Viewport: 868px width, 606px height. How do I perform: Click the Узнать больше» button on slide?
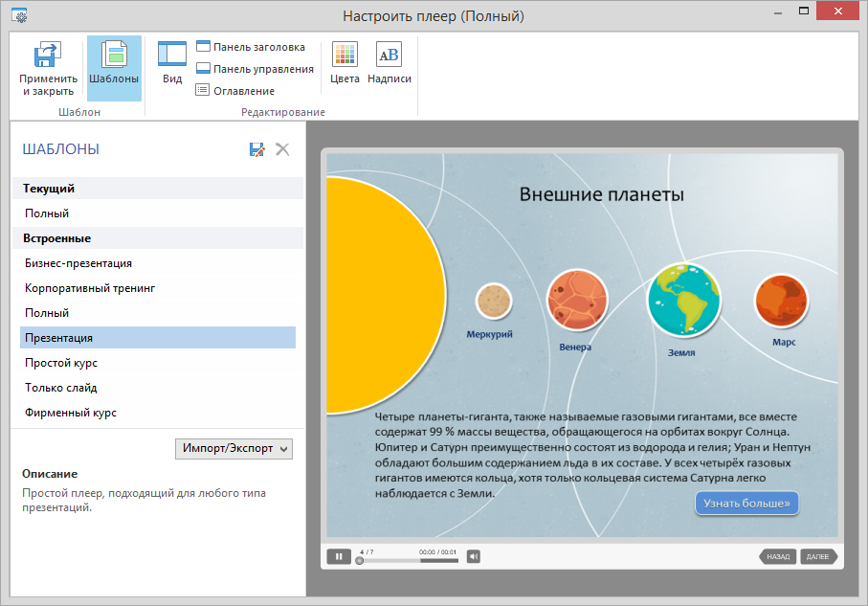(746, 504)
